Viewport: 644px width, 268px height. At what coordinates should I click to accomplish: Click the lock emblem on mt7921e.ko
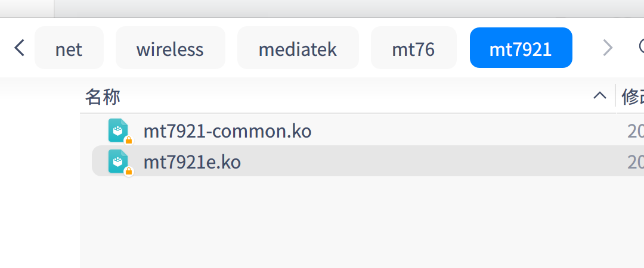pyautogui.click(x=128, y=171)
